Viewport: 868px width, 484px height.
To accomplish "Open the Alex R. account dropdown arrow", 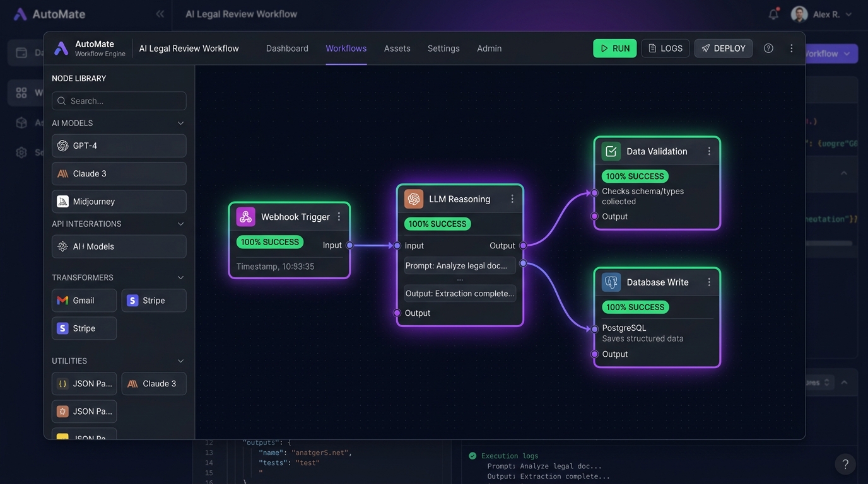I will (x=848, y=14).
